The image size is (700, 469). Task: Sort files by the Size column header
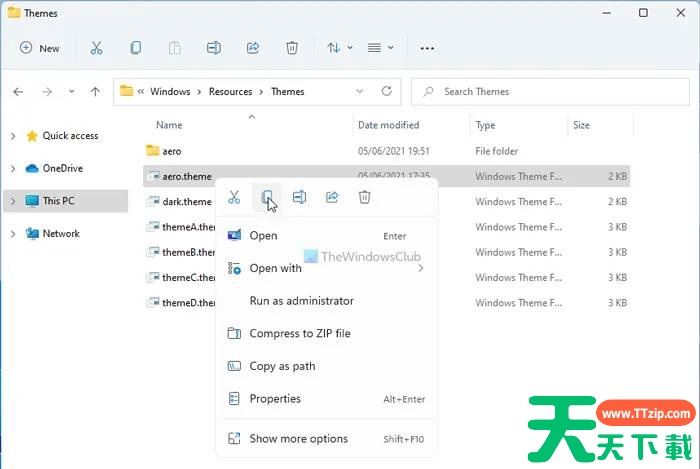tap(581, 125)
